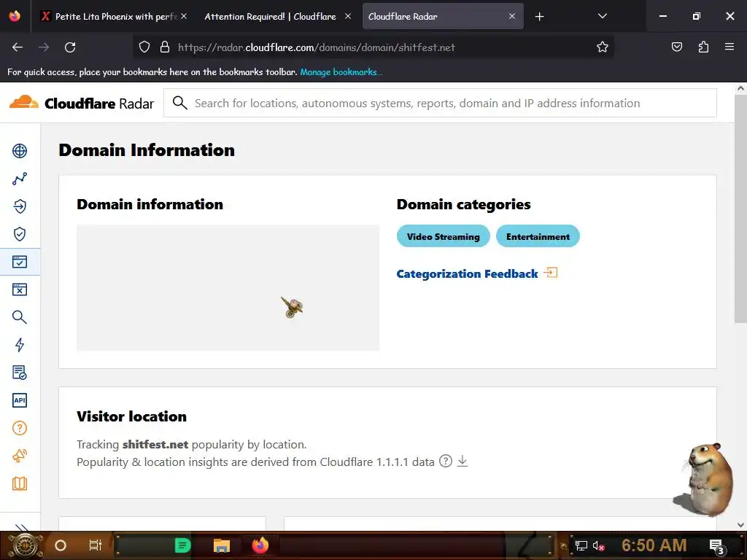Focus the Radar search field
Image resolution: width=747 pixels, height=560 pixels.
click(x=440, y=103)
